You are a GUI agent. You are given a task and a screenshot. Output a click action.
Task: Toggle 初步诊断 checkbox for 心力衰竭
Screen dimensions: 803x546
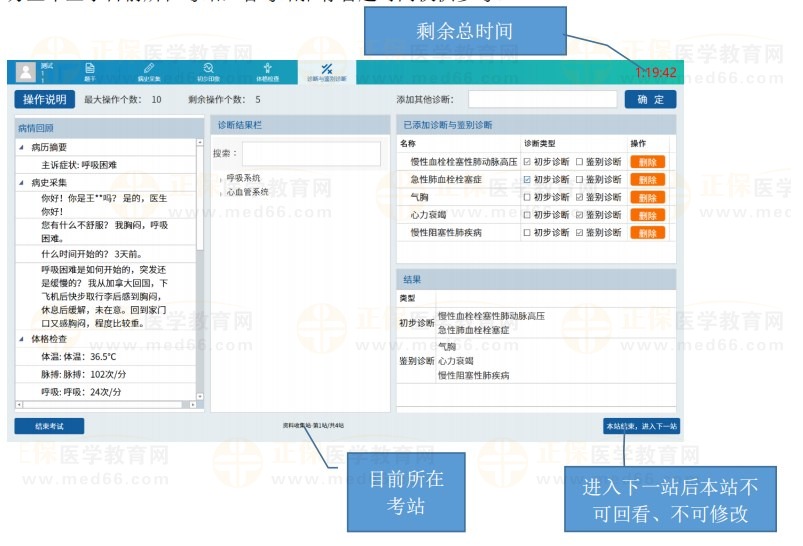[x=527, y=215]
